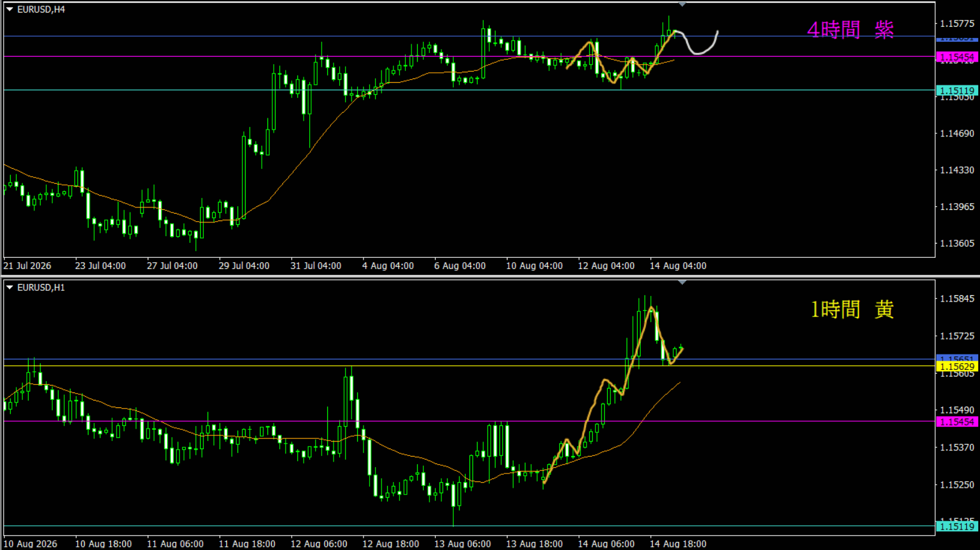This screenshot has height=550, width=980.
Task: Click price 1.15775 on H4 price axis
Action: tap(957, 24)
